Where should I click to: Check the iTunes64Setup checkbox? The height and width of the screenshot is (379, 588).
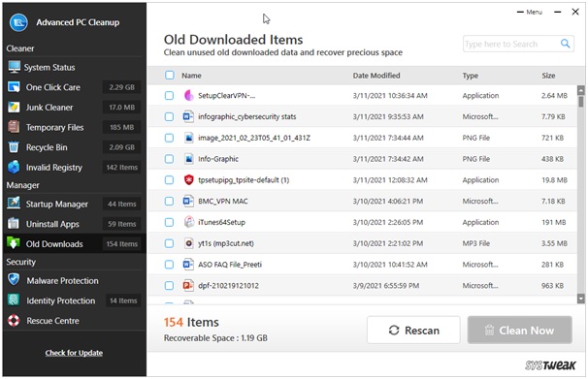pyautogui.click(x=169, y=222)
